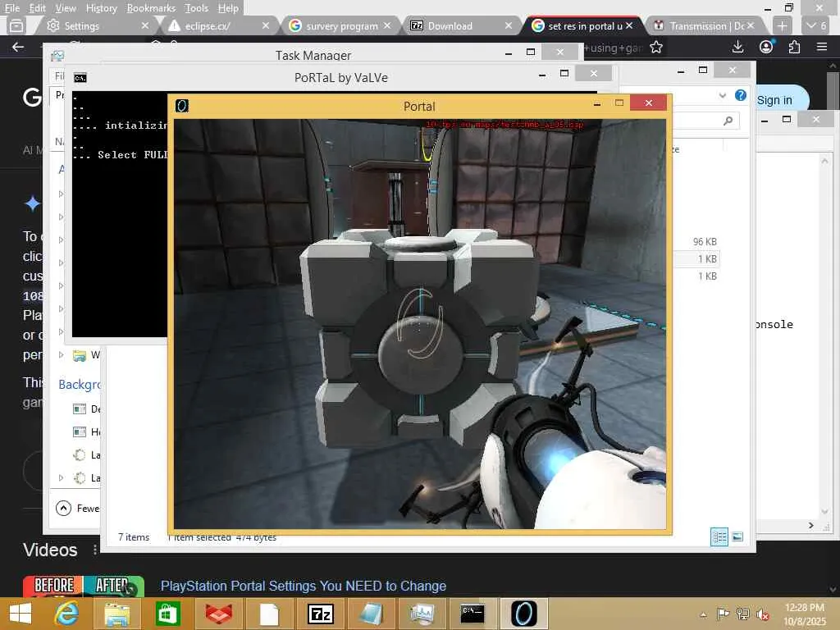Open the browser History menu

pyautogui.click(x=101, y=8)
